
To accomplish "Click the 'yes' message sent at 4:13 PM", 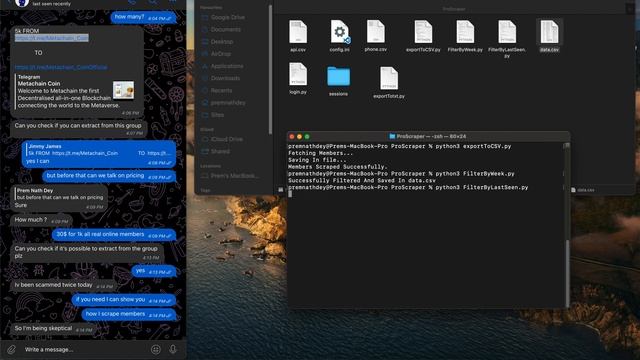I will click(154, 271).
